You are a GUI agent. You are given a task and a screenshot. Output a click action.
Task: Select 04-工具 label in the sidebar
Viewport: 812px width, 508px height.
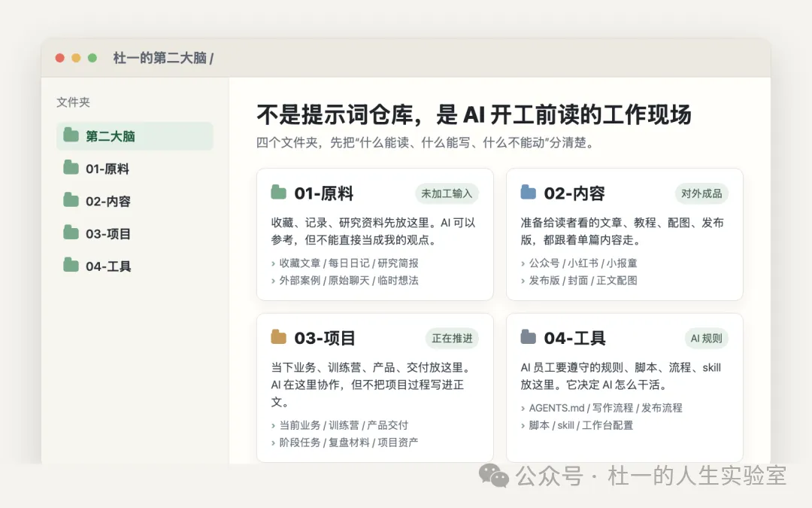pyautogui.click(x=108, y=266)
